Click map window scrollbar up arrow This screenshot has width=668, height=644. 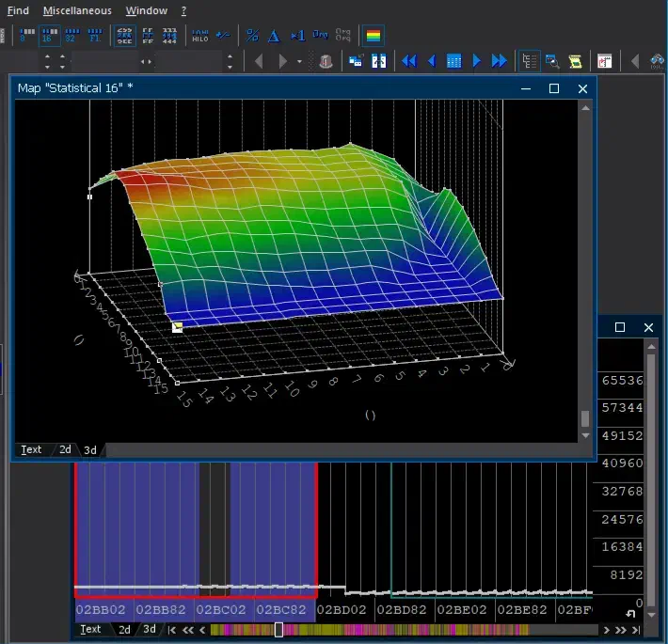click(586, 108)
